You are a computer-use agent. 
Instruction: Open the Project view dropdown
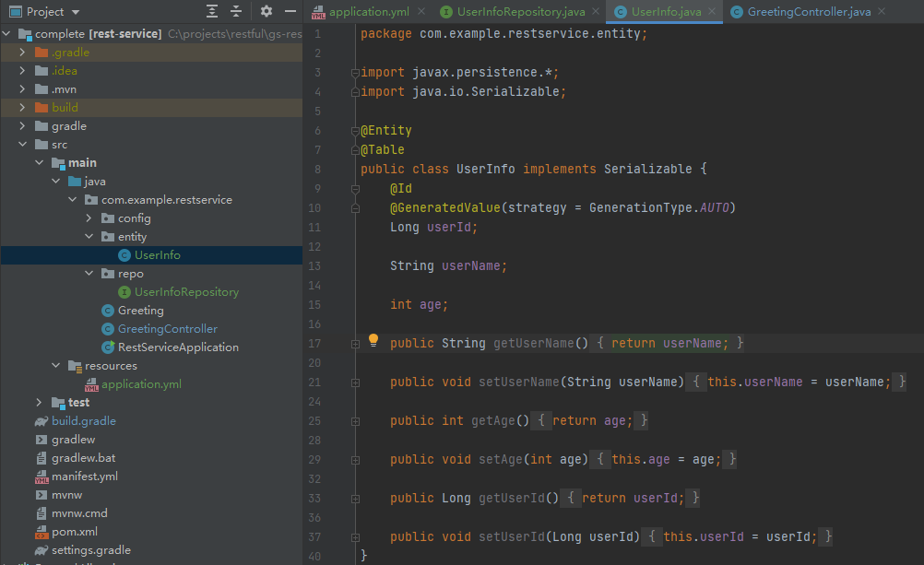(76, 12)
